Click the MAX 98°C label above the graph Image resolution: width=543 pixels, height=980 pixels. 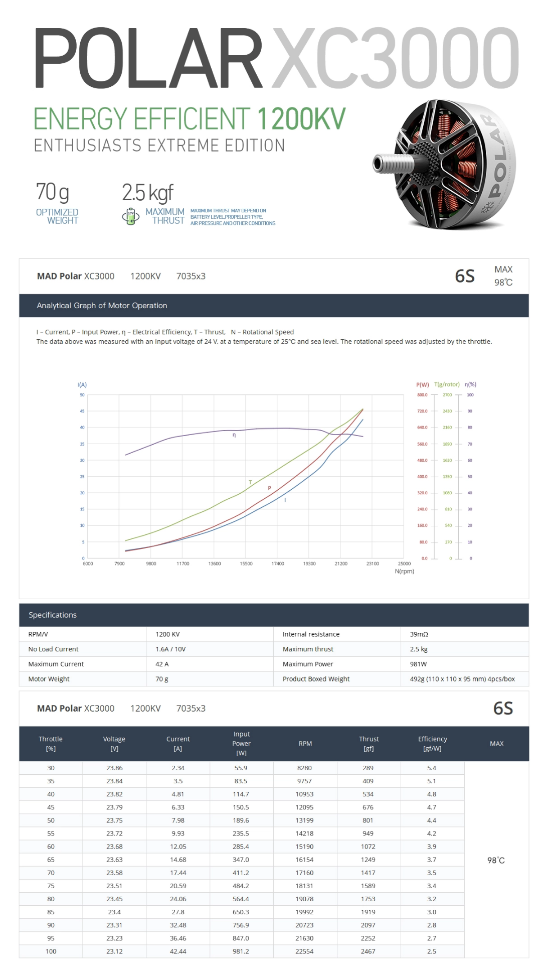click(503, 276)
